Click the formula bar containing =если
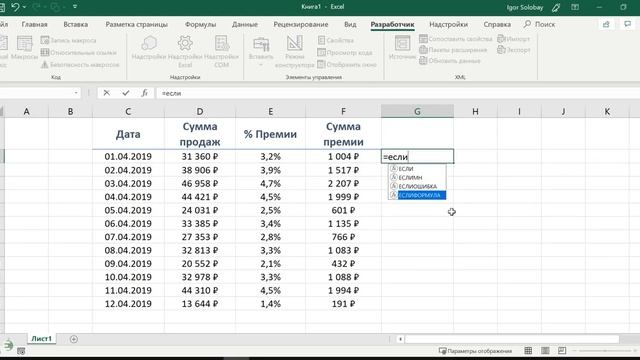This screenshot has height=360, width=640. 398,93
